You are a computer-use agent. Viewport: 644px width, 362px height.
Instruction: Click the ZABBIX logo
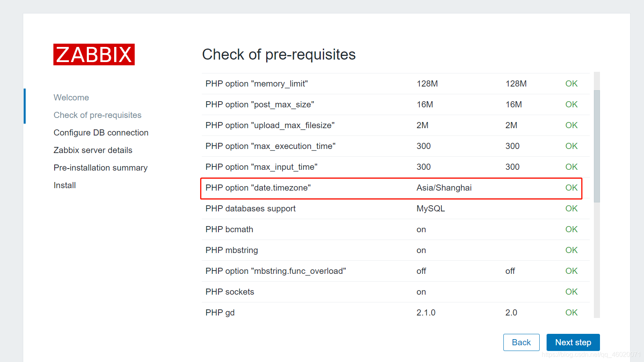(x=94, y=54)
